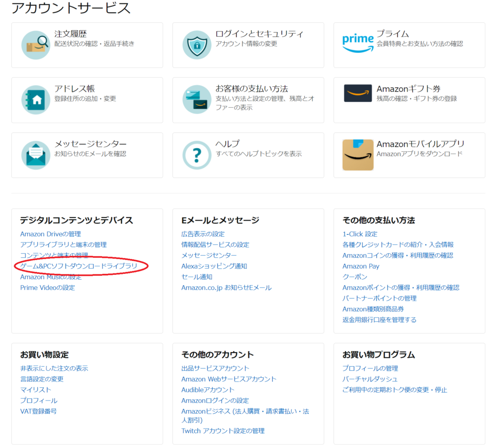
Task: Open バーチャルダッシュ link
Action: coord(370,379)
